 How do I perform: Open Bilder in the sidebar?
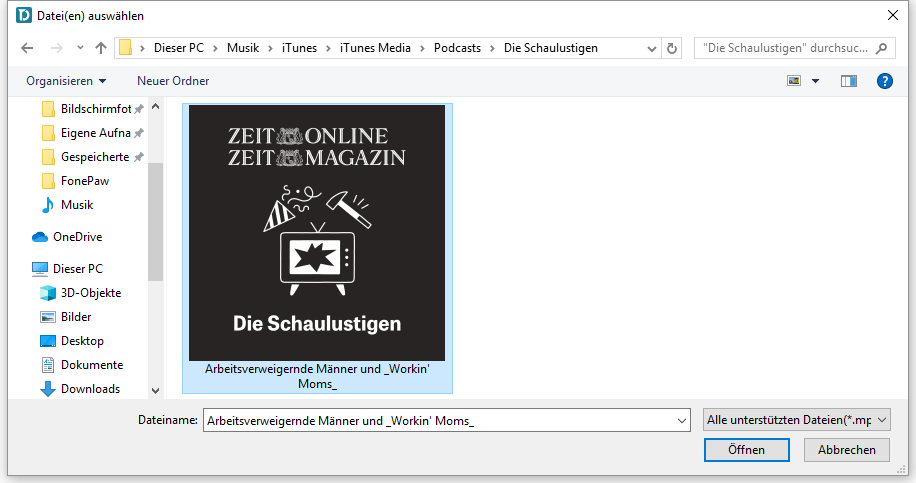(66, 317)
